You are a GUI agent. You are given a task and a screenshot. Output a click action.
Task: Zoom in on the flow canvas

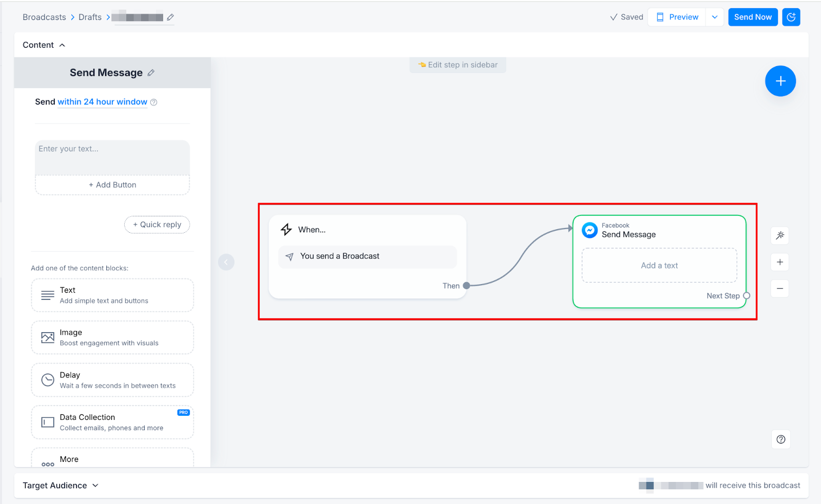pos(780,263)
